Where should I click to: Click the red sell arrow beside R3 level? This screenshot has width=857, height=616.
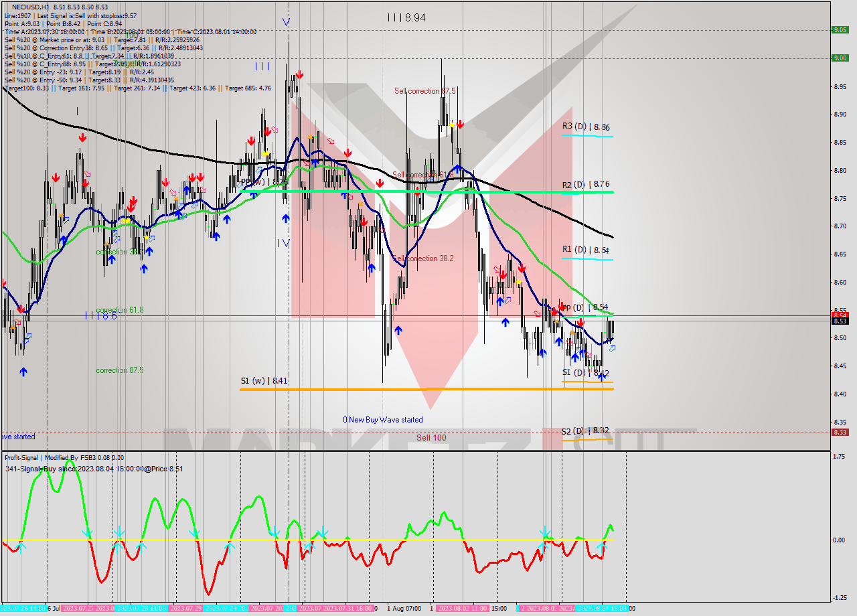[x=460, y=124]
